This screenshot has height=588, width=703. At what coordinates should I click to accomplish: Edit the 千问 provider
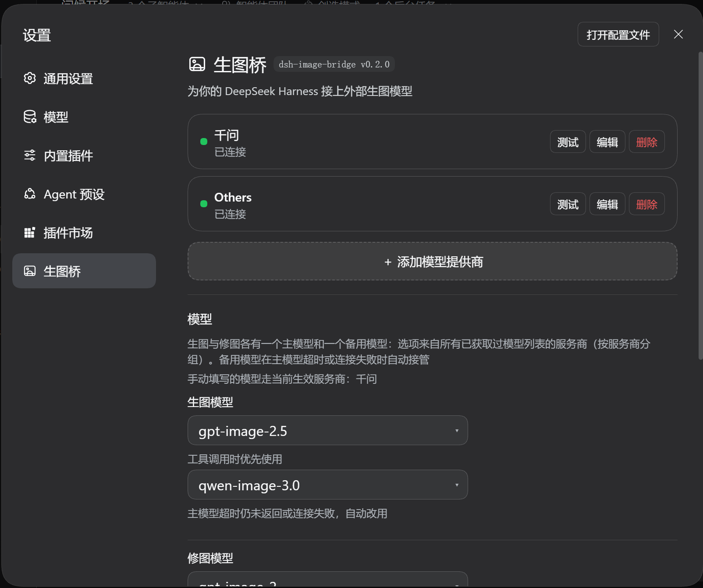pos(607,142)
